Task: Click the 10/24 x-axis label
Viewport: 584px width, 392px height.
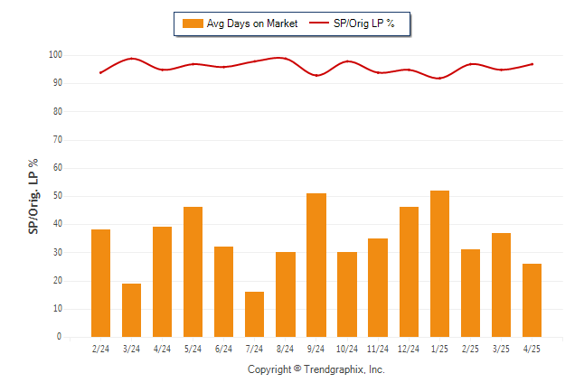Action: coord(347,349)
